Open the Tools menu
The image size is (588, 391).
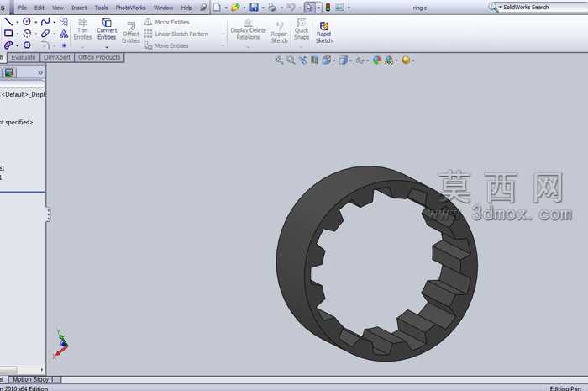(x=102, y=8)
